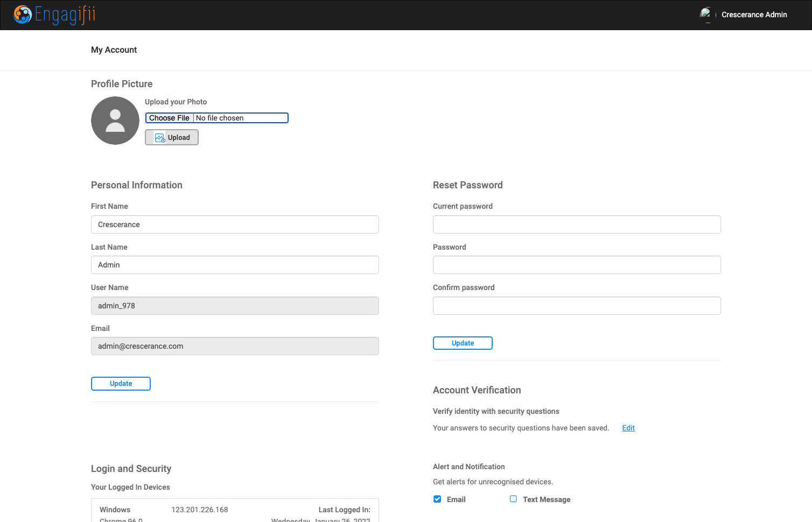The height and width of the screenshot is (522, 812).
Task: Update Personal Information
Action: (121, 384)
